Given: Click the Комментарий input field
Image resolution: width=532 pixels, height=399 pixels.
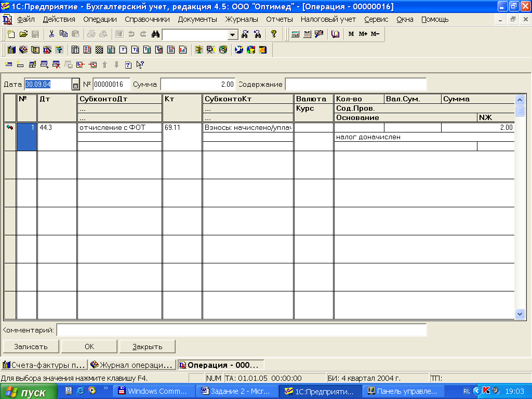Looking at the screenshot, I should pyautogui.click(x=241, y=330).
